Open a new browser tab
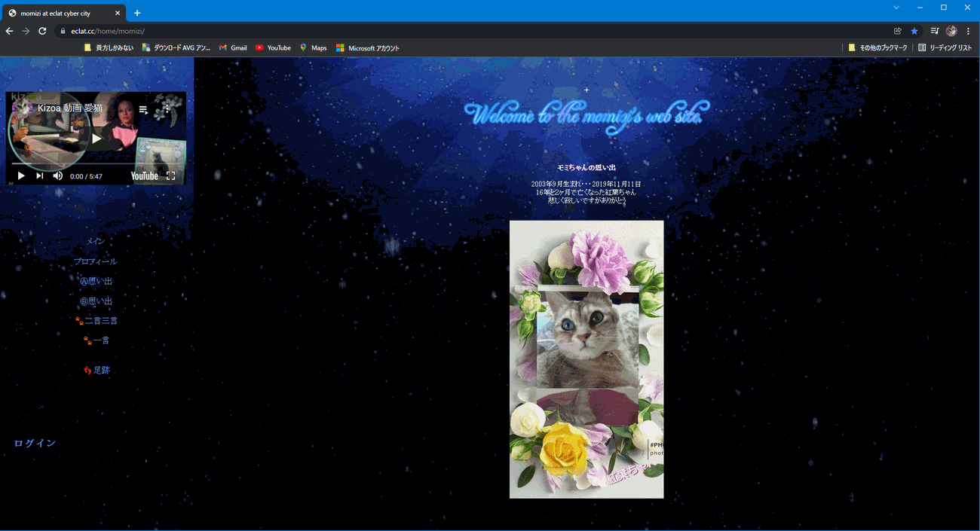 (137, 13)
